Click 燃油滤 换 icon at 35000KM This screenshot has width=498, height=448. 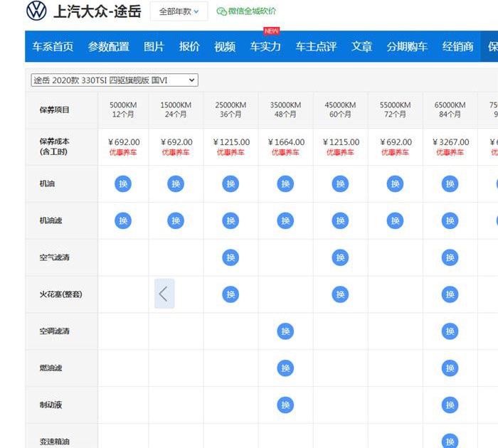[x=285, y=368]
